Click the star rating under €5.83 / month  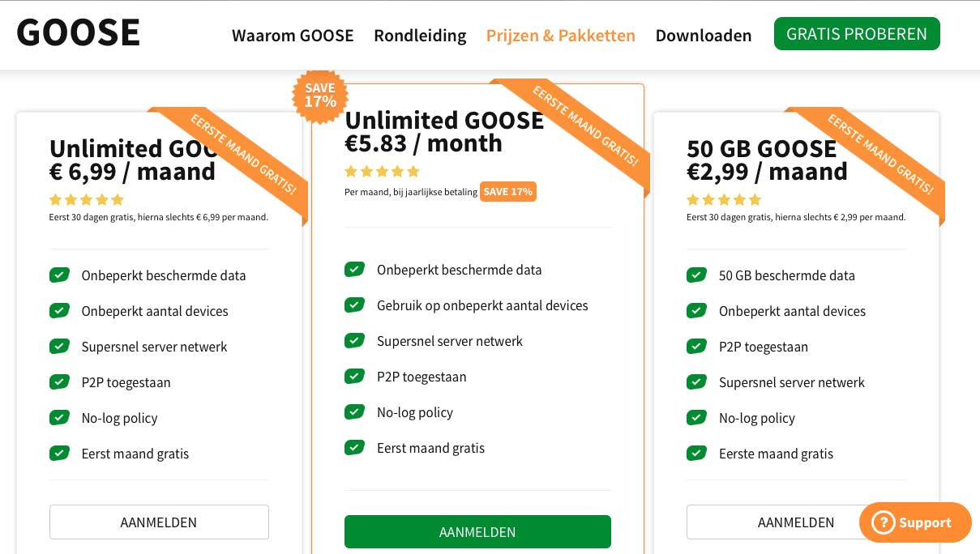pos(382,172)
